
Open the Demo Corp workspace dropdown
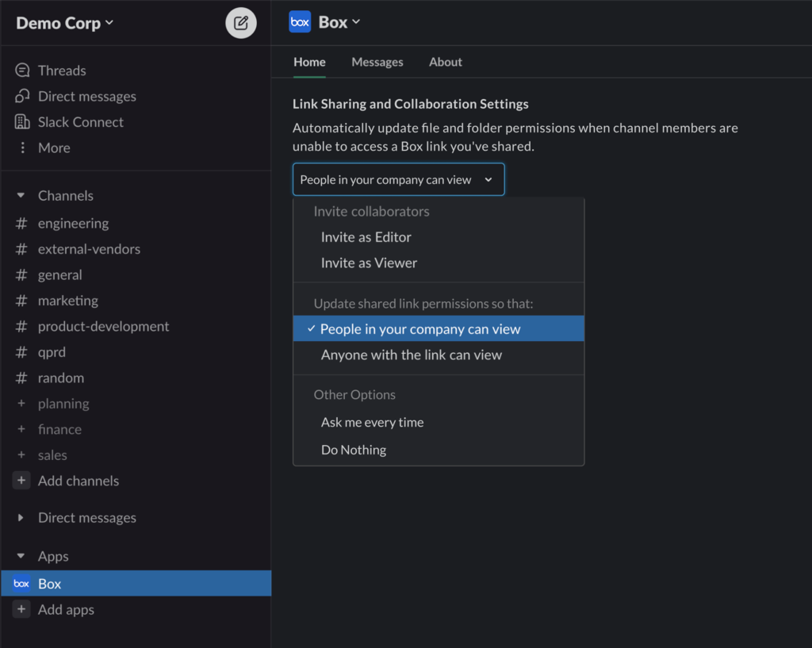tap(65, 23)
